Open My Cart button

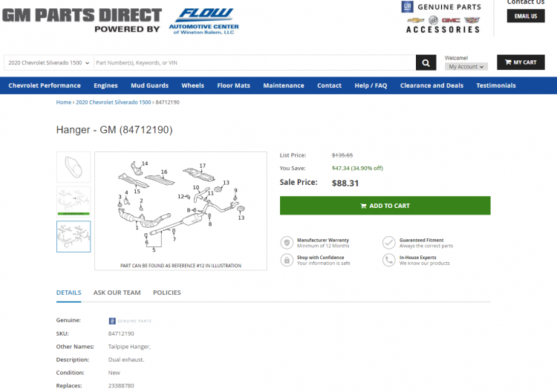521,62
